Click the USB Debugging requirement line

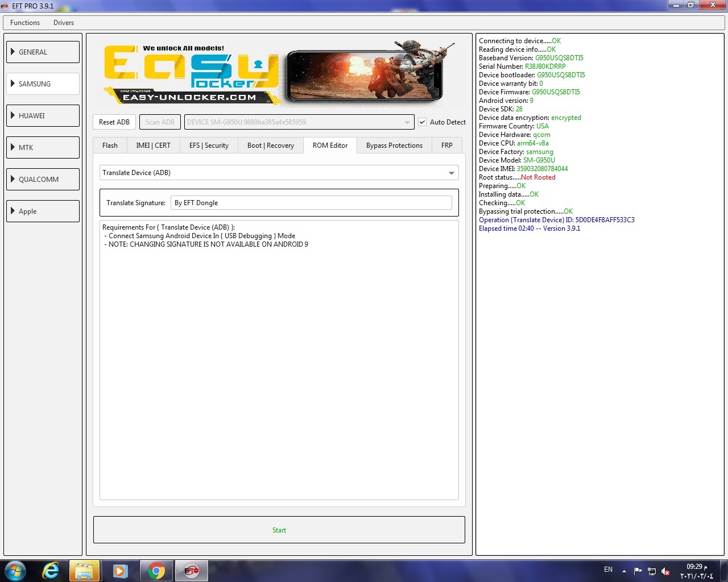coord(200,236)
